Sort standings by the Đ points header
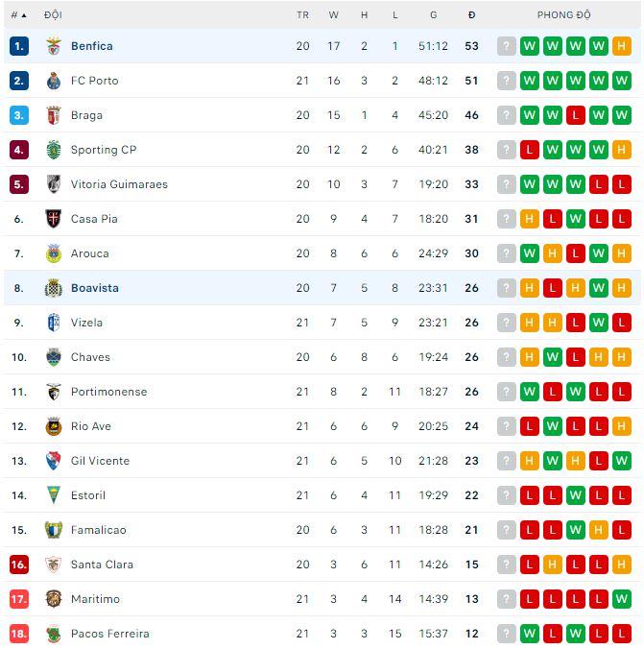The width and height of the screenshot is (644, 649). click(x=471, y=14)
